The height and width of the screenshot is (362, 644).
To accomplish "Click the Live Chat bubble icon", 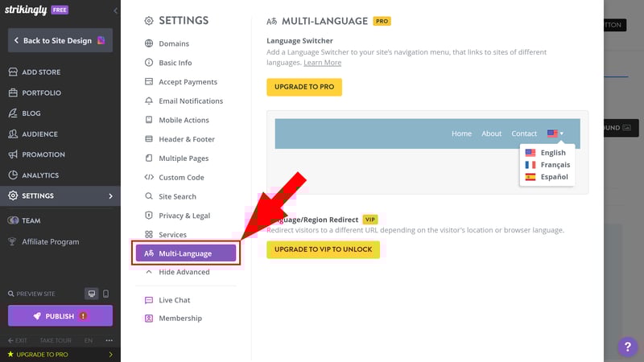I will tap(149, 300).
